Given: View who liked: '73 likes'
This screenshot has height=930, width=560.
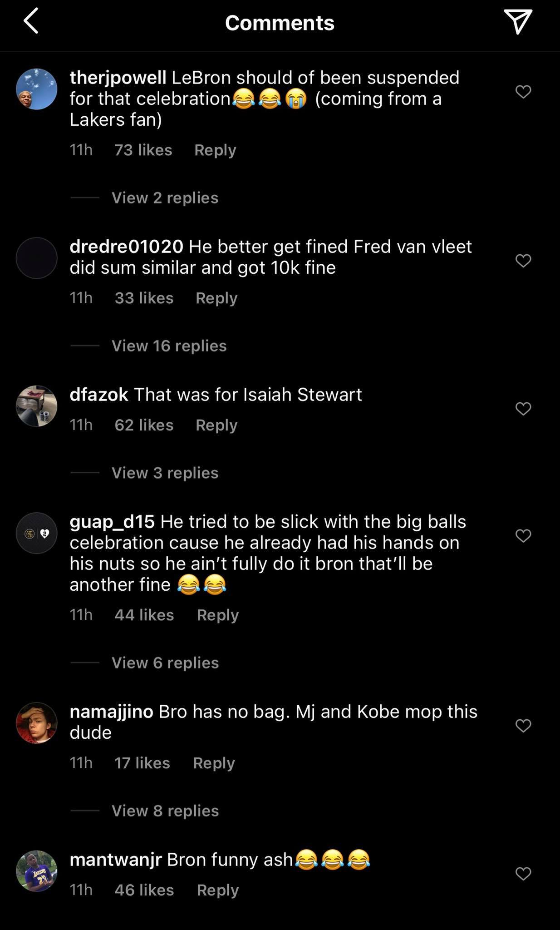Looking at the screenshot, I should point(143,150).
